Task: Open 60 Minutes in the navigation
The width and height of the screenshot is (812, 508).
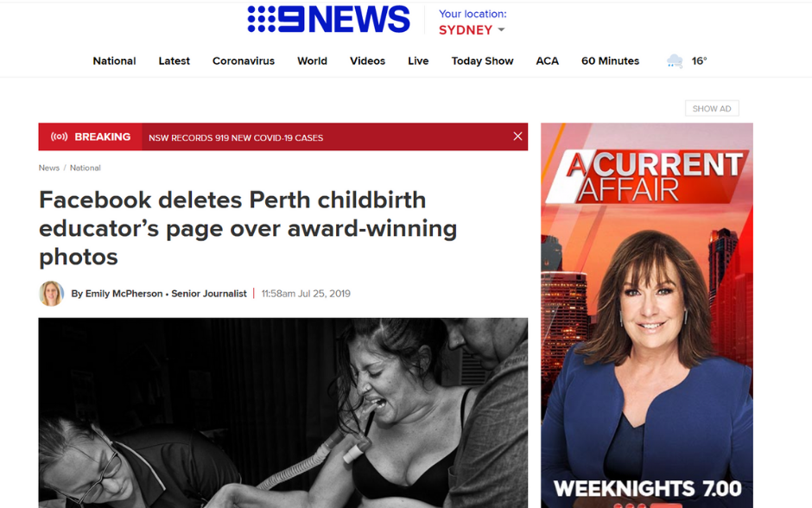Action: 610,61
